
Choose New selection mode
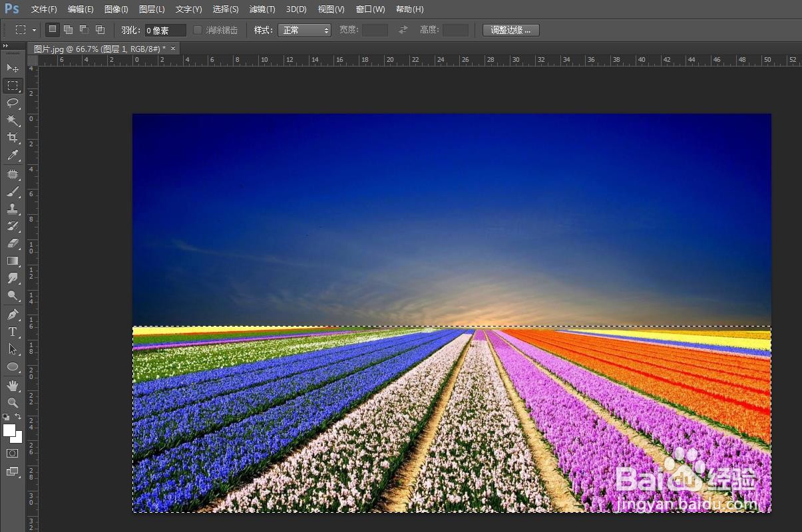click(x=53, y=29)
